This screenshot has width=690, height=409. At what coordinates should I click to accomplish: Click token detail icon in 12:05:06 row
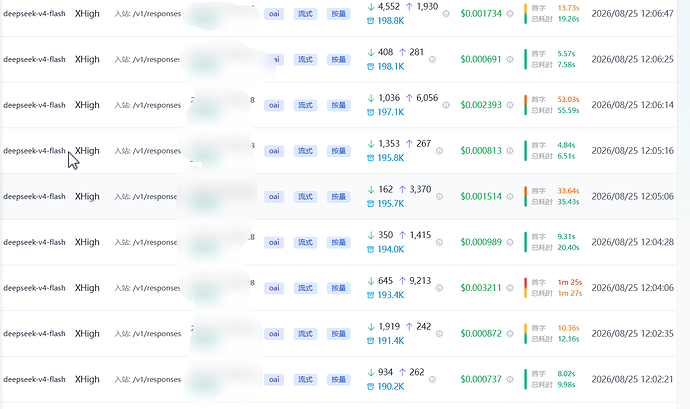[439, 196]
